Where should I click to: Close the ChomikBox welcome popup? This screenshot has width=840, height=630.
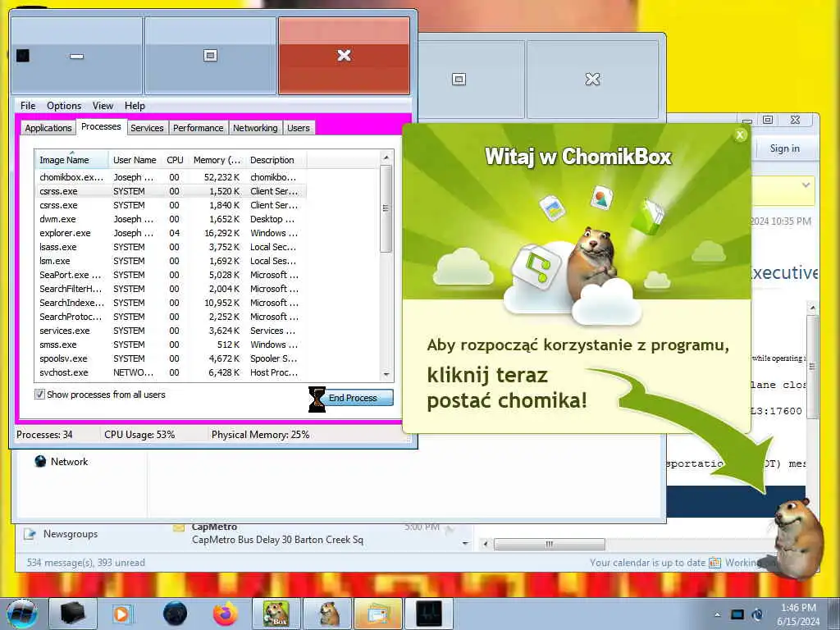(x=740, y=135)
